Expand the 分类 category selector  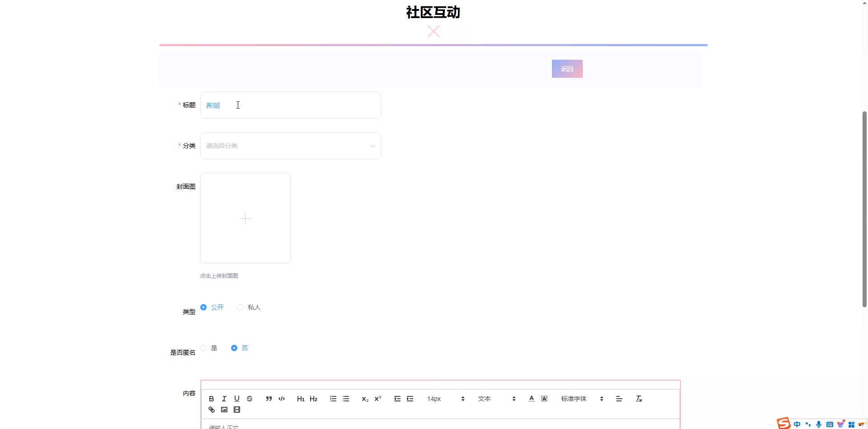coord(291,146)
